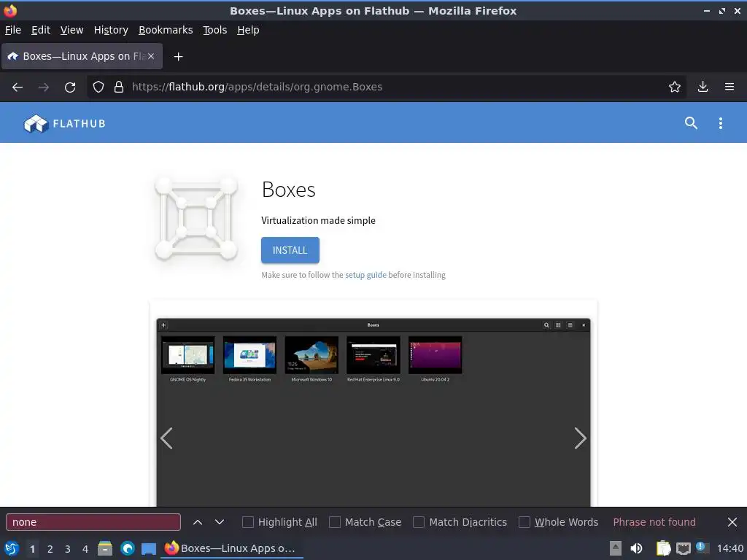Open the Flathub three-dot menu

720,123
